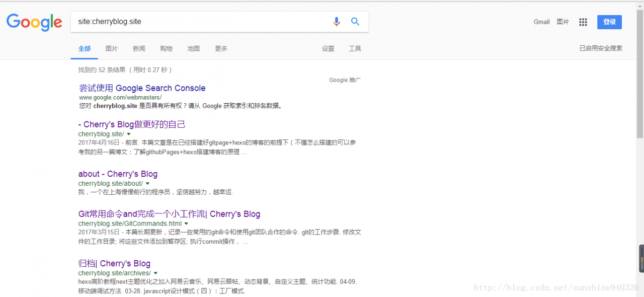Click the Google 推广 label
Screen dimensions: 644x297
coord(345,80)
